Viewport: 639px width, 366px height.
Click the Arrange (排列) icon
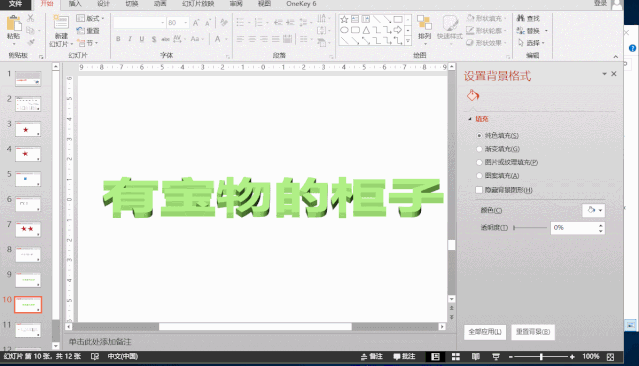424,23
